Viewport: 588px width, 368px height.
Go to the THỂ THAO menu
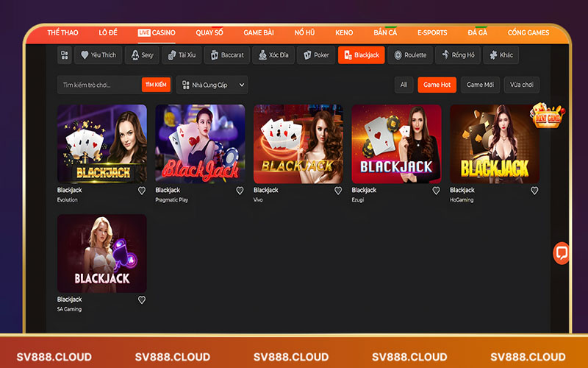coord(62,32)
